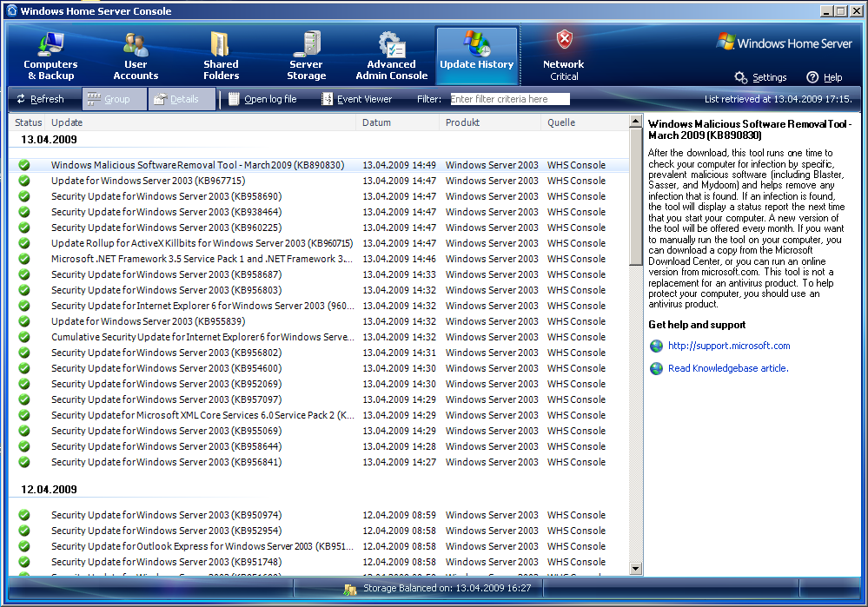Toggle the Details pane button
Image resolution: width=868 pixels, height=607 pixels.
[182, 99]
